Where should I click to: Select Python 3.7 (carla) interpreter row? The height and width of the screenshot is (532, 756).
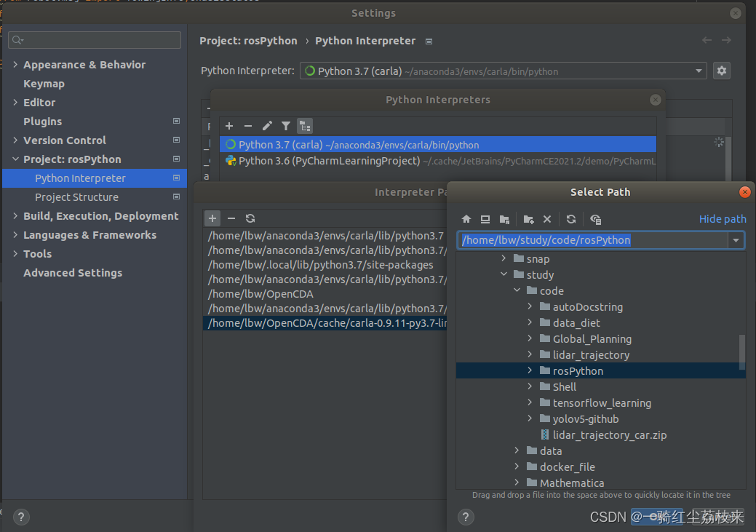pyautogui.click(x=438, y=145)
